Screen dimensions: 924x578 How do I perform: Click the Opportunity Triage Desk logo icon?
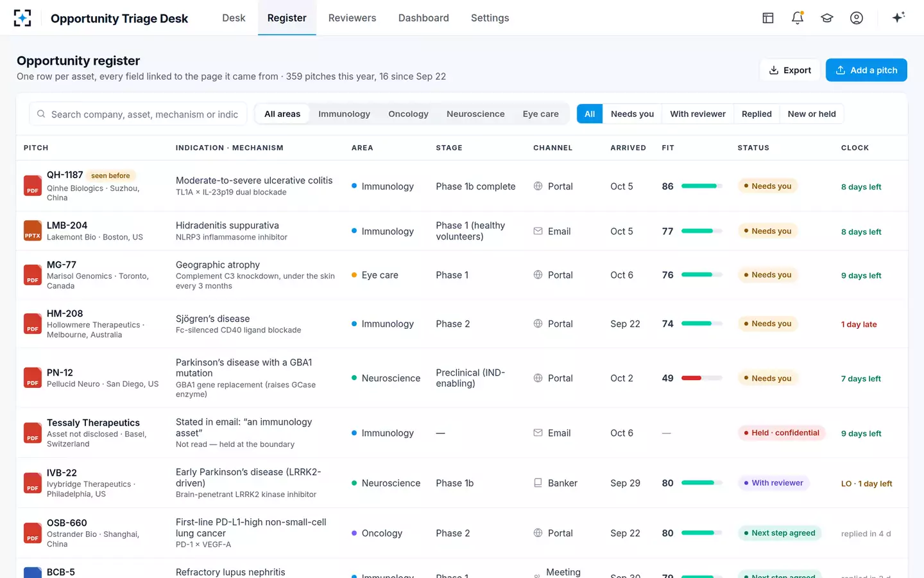(22, 18)
